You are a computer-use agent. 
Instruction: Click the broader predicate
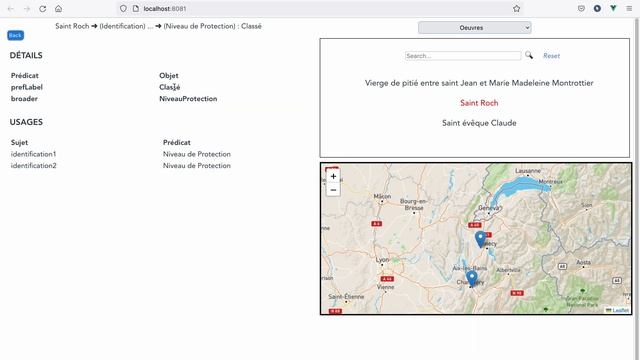tap(24, 99)
